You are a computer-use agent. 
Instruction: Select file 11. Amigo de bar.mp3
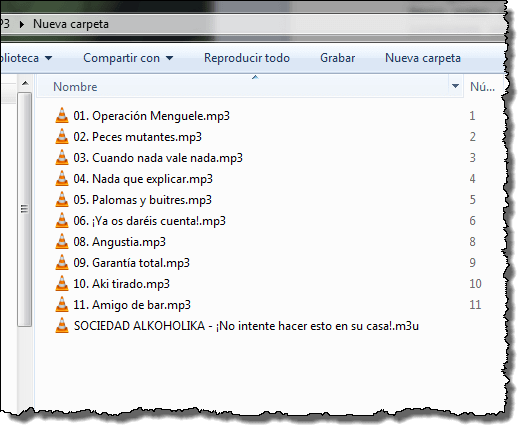pos(132,305)
